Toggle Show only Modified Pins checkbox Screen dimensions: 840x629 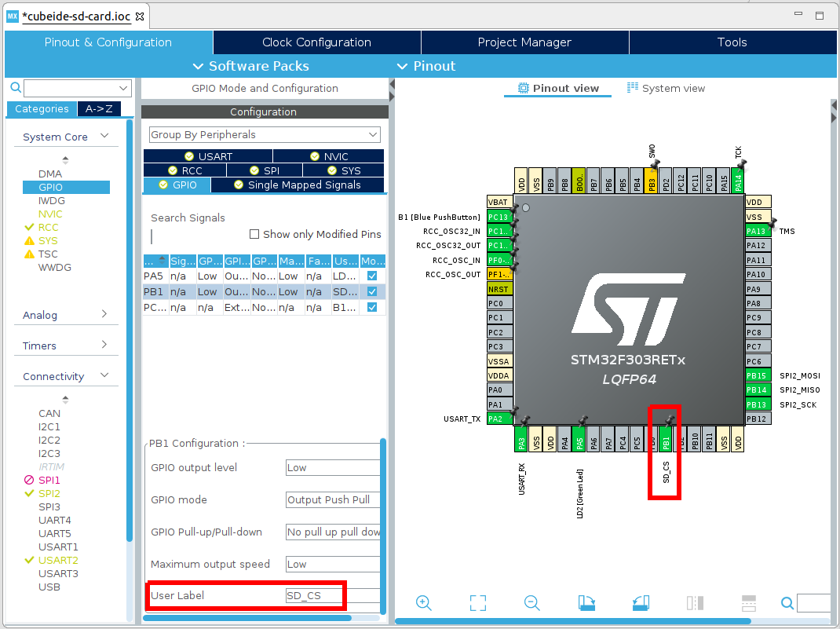click(254, 234)
